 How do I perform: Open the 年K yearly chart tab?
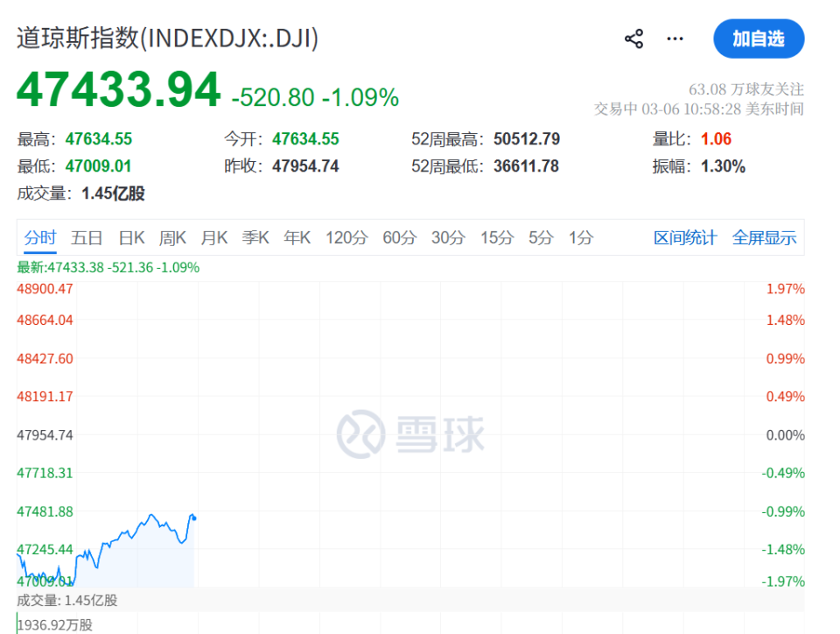(296, 236)
